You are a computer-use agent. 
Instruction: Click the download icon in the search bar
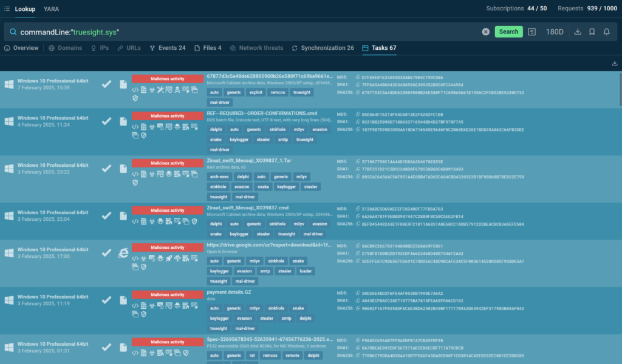click(x=577, y=32)
